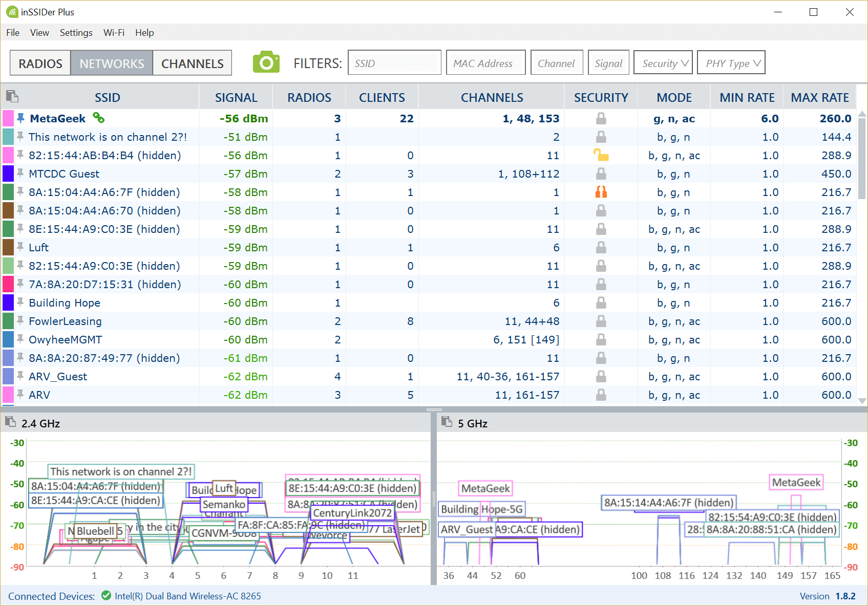
Task: Click the green camera snapshot icon
Action: coord(266,62)
